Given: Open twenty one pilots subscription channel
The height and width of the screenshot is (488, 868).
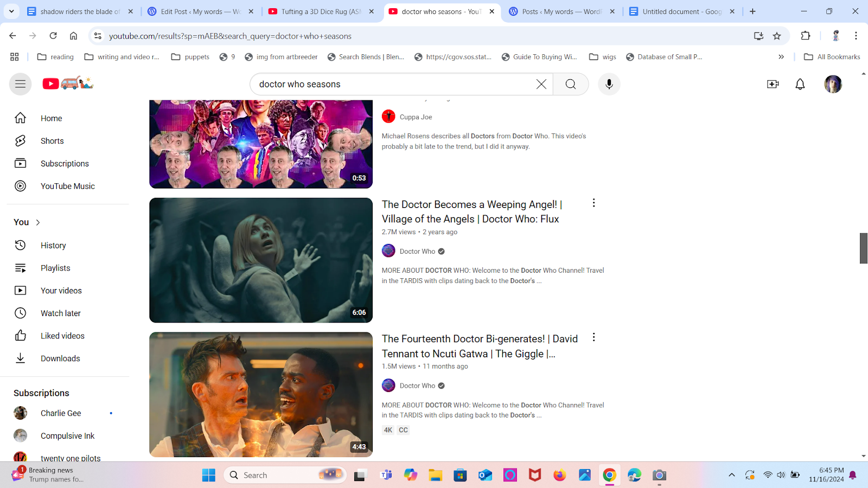Looking at the screenshot, I should (68, 456).
